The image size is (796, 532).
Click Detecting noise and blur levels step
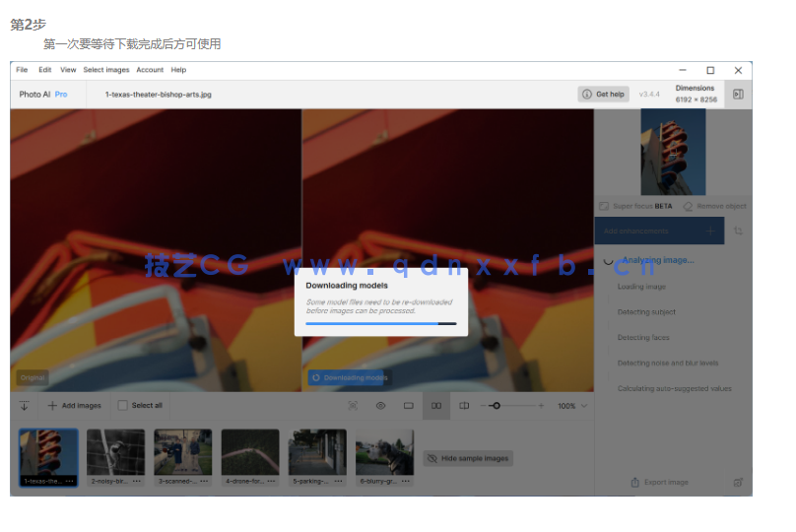(668, 363)
